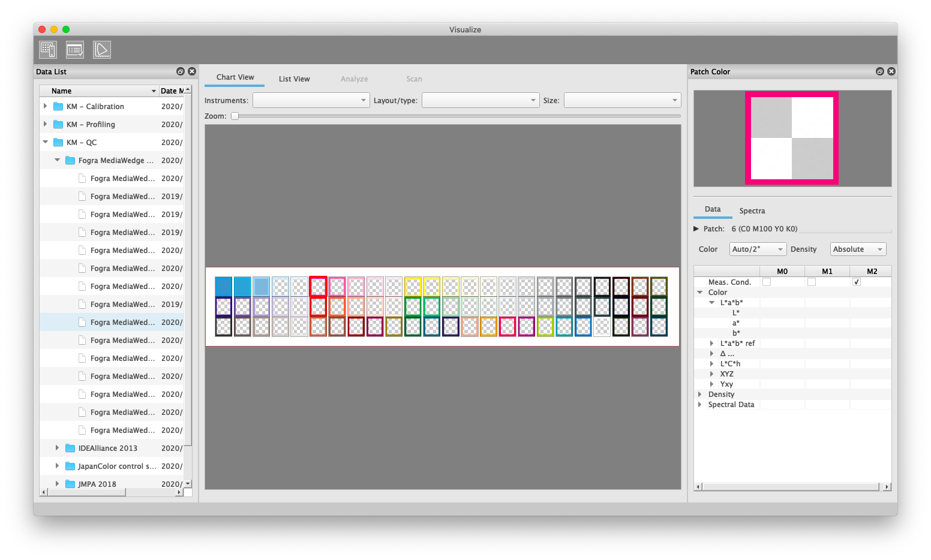Undock the Patch Color panel
This screenshot has width=931, height=560.
click(880, 71)
